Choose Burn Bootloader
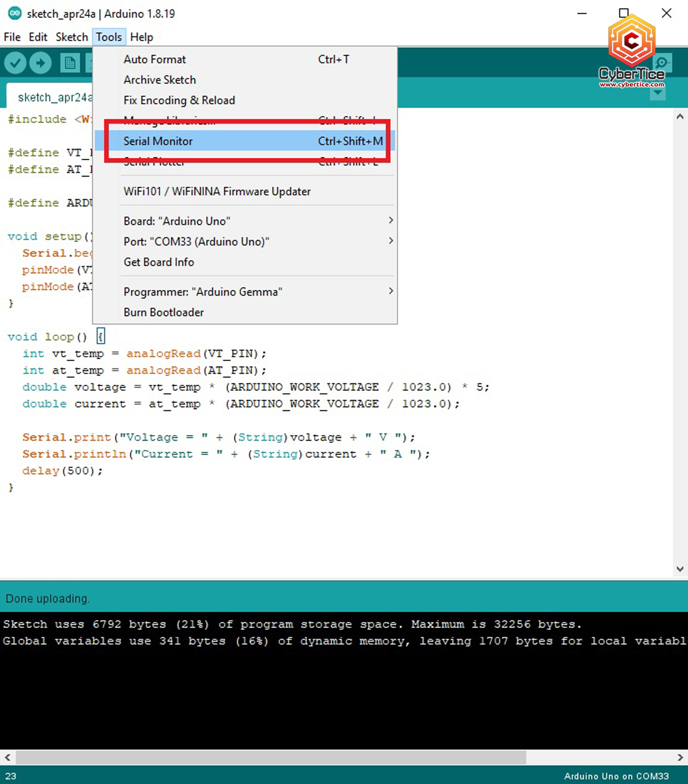This screenshot has height=784, width=688. click(245, 312)
